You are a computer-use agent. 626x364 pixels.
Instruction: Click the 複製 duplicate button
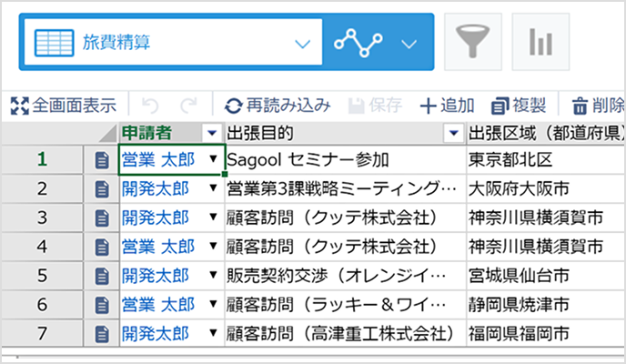(518, 106)
